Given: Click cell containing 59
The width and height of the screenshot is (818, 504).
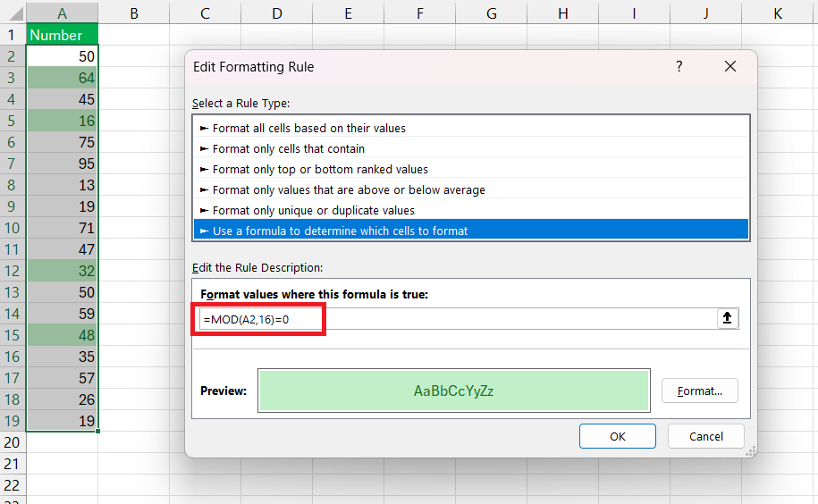Looking at the screenshot, I should [x=62, y=314].
